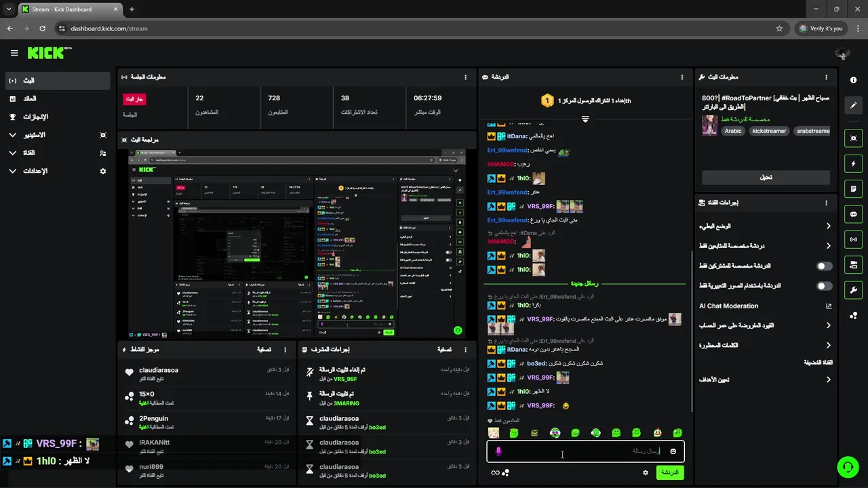Click the bookmark star in address bar
The height and width of the screenshot is (488, 868).
coord(779,28)
